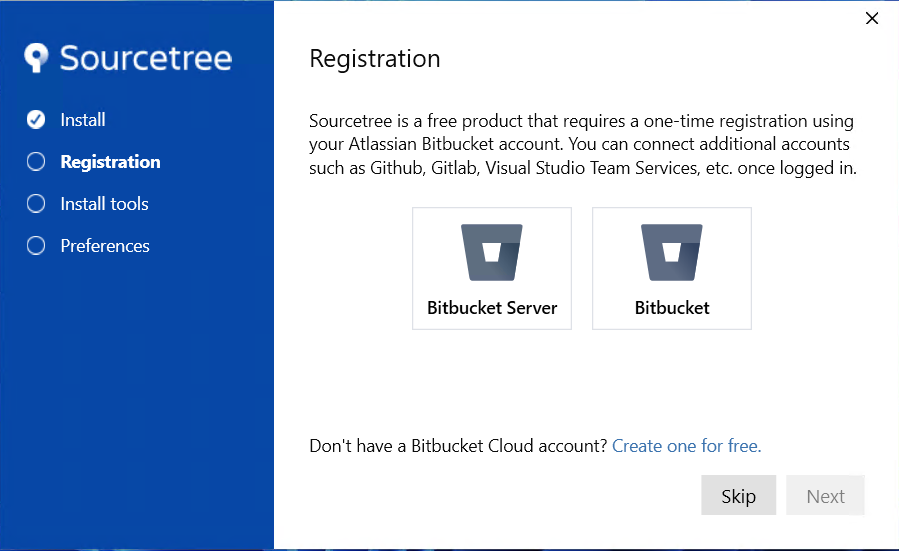Choose the Bitbucket label on the right card
Viewport: 899px width, 551px height.
(672, 308)
